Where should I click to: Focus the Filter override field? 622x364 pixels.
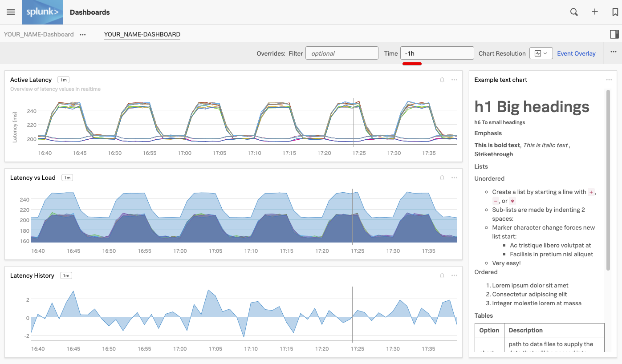[x=342, y=53]
